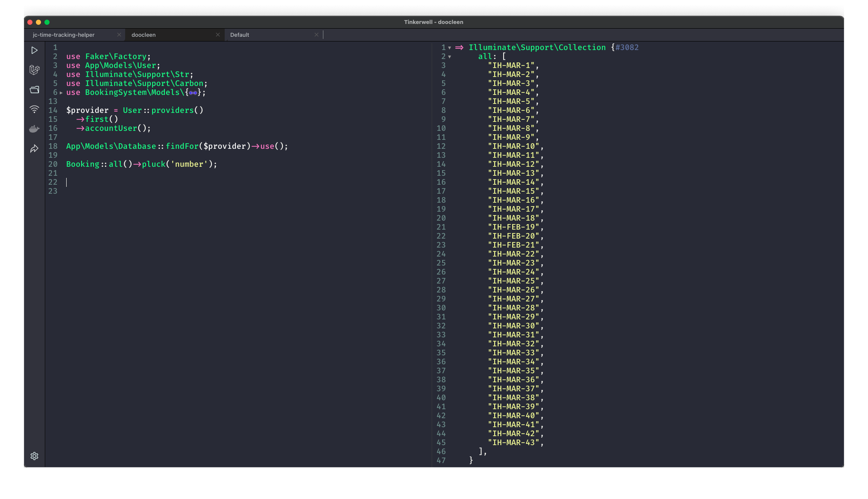Open the SSH connection (wifi) icon

point(35,109)
